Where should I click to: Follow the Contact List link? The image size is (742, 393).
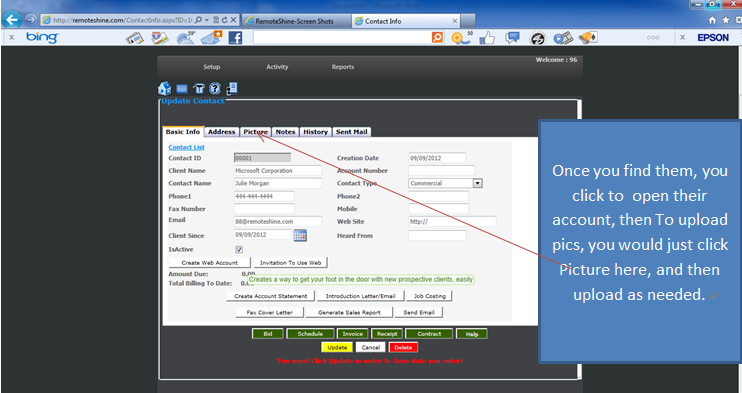186,147
